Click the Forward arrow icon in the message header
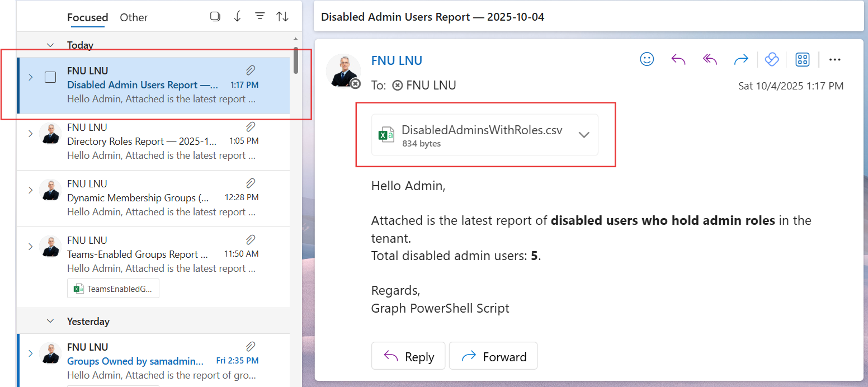 pyautogui.click(x=741, y=59)
